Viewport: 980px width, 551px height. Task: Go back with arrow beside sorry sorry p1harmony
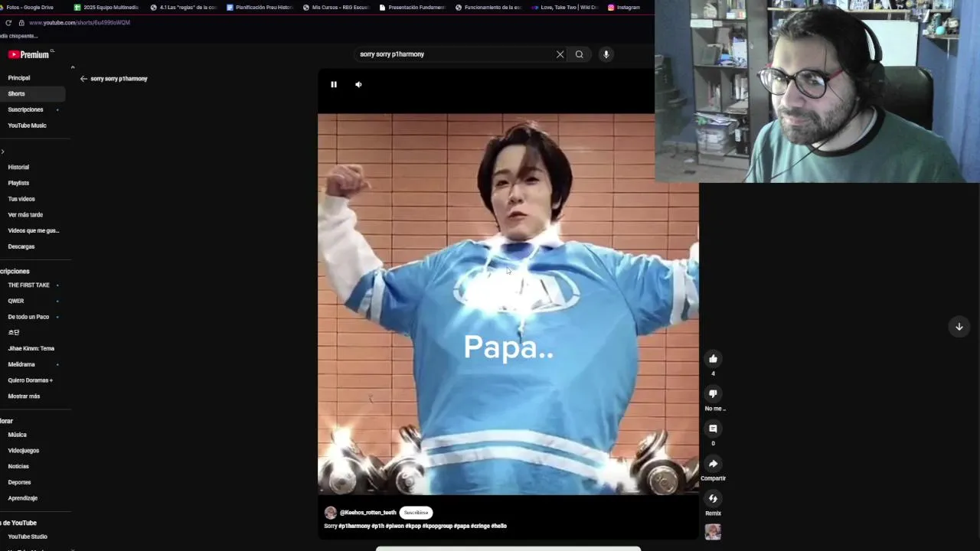click(x=83, y=79)
